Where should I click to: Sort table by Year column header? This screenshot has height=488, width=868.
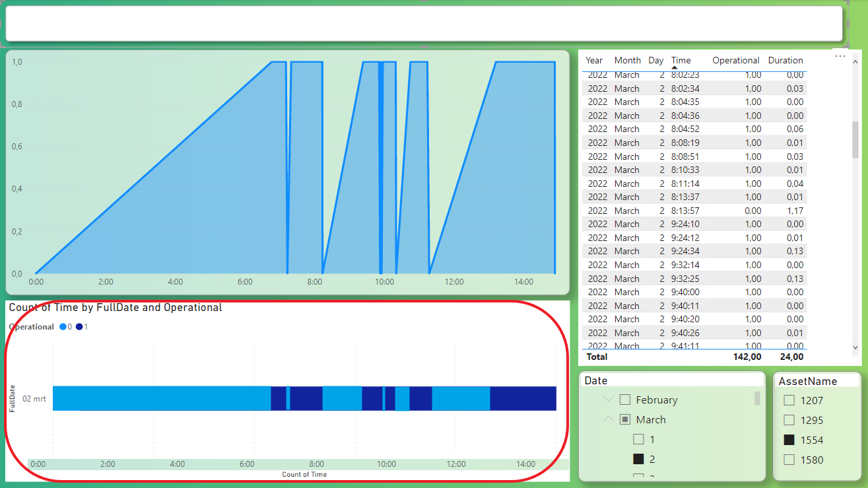(594, 60)
